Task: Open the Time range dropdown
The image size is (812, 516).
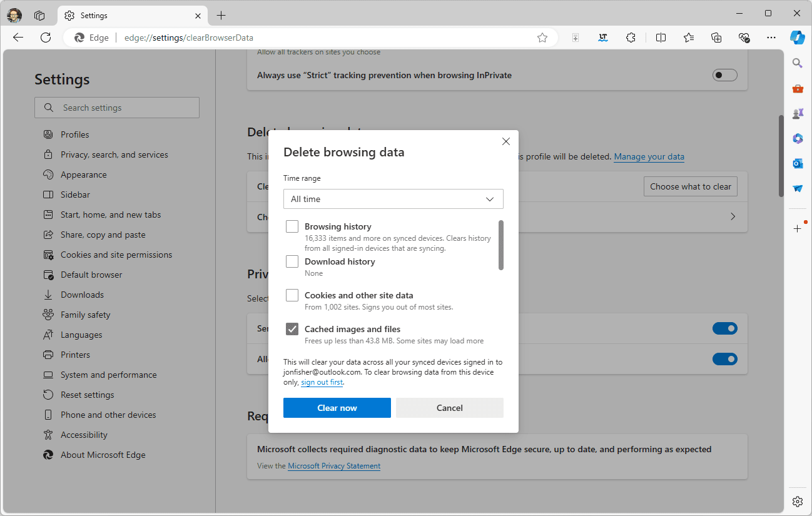Action: tap(393, 199)
